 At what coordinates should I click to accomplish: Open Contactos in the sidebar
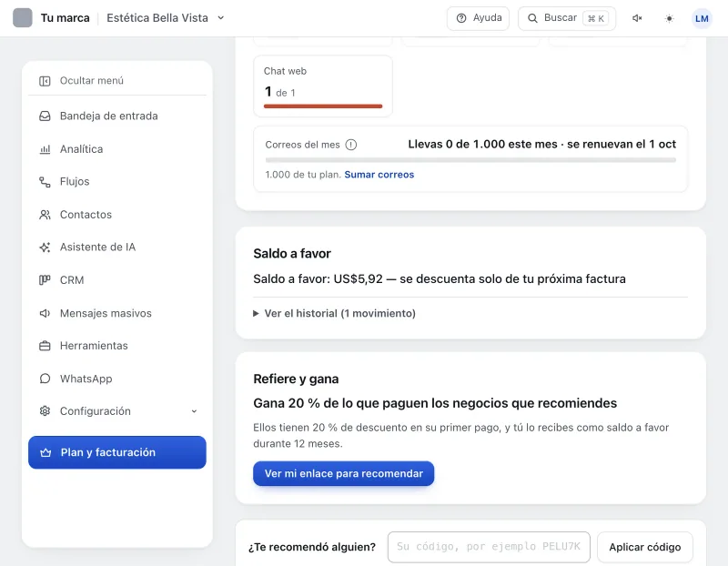point(117,215)
